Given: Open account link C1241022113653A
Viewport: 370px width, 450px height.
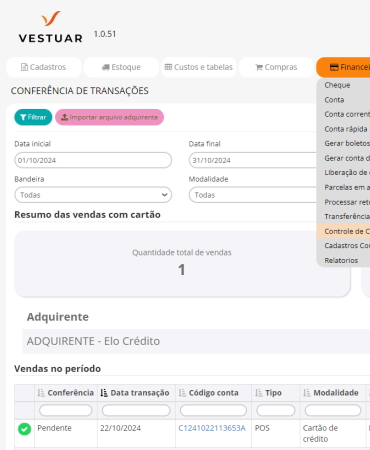Looking at the screenshot, I should [x=212, y=428].
